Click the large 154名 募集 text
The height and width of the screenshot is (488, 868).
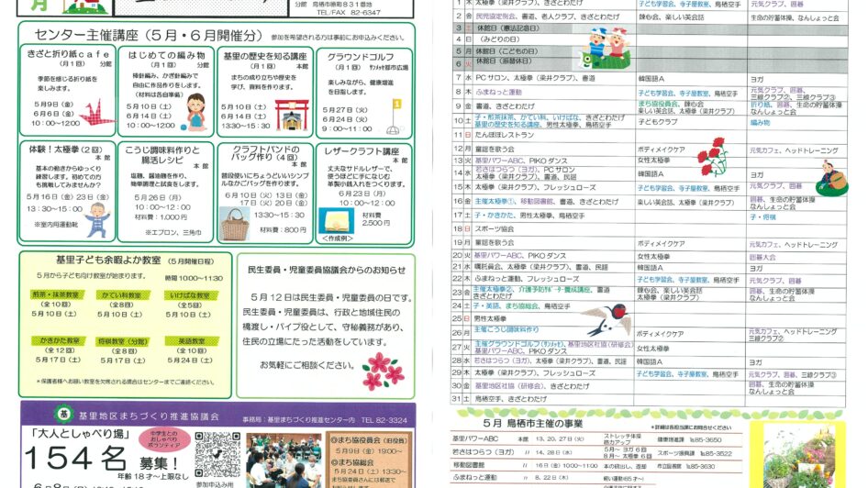[x=102, y=459]
